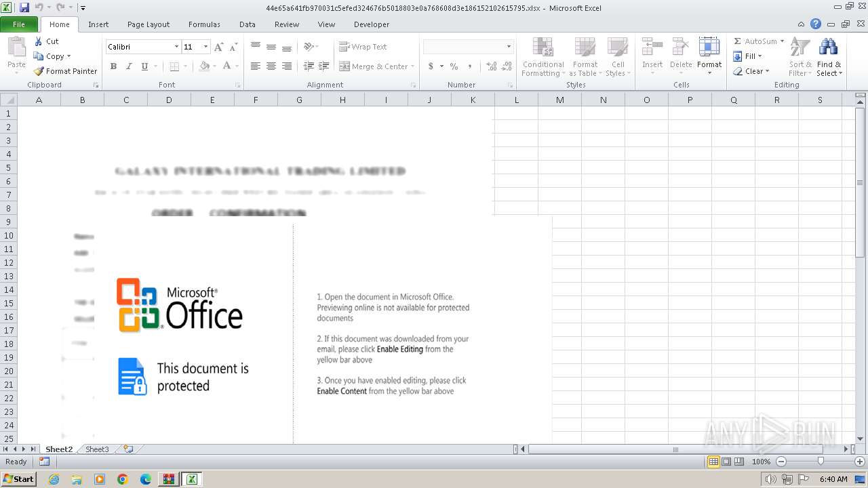Screen dimensions: 868x488
Task: Toggle Underline formatting
Action: 144,66
